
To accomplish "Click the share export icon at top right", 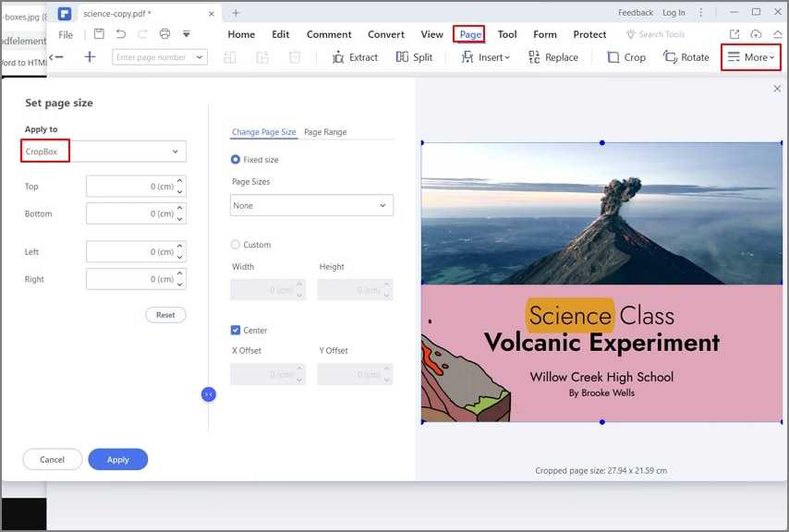I will [x=734, y=33].
